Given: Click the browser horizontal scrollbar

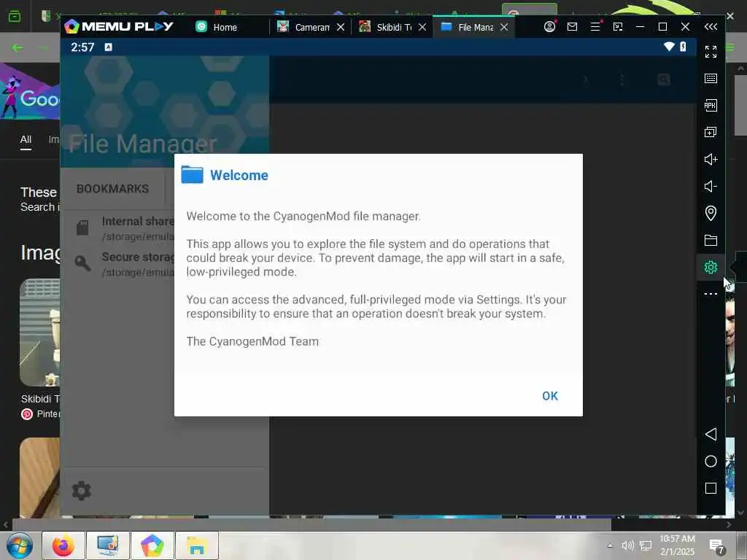Looking at the screenshot, I should point(311,525).
